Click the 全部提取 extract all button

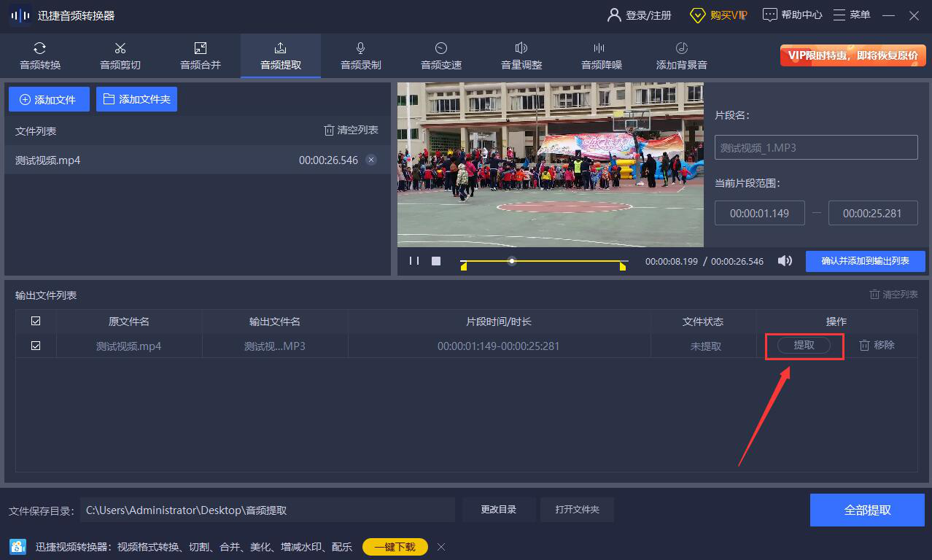[x=867, y=510]
